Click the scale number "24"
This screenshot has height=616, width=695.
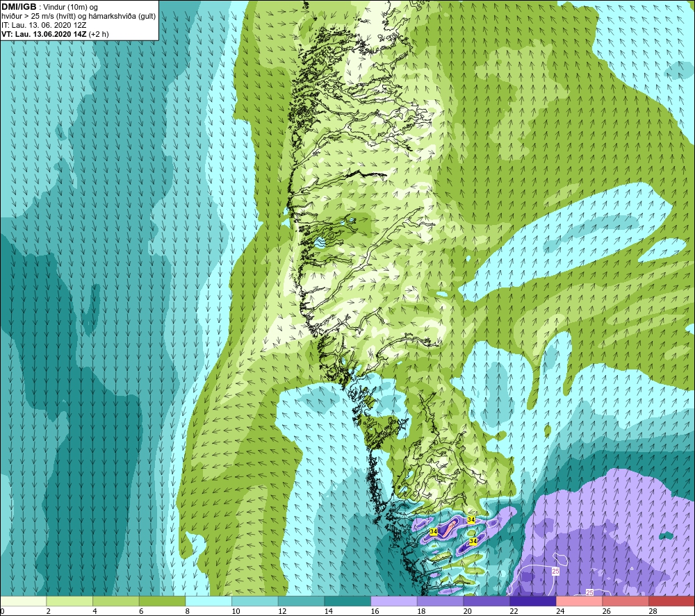point(560,611)
